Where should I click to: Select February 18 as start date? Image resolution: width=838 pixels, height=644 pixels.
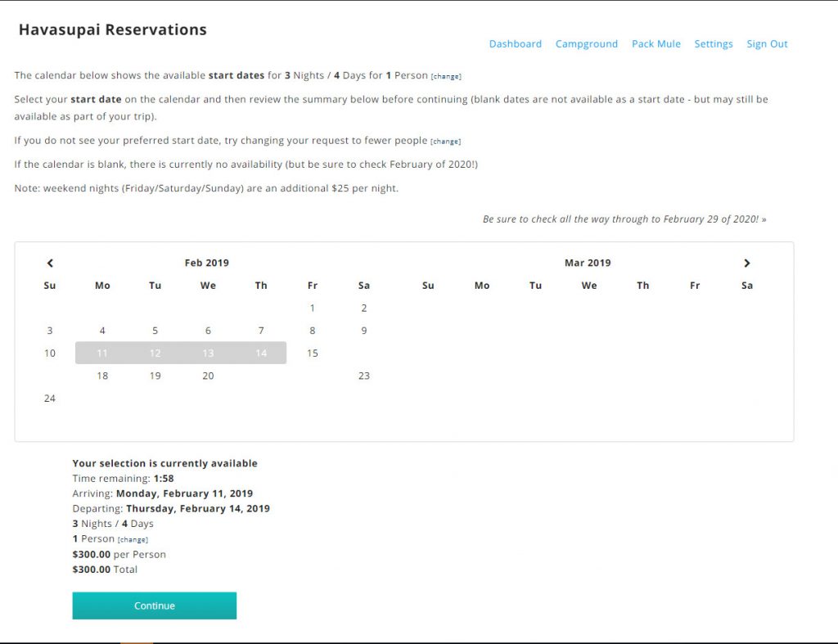point(102,376)
